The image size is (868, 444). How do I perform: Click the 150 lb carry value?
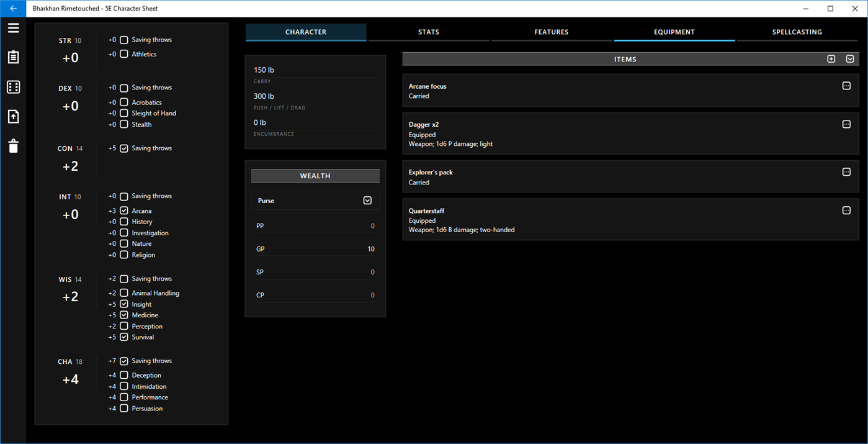[x=264, y=70]
